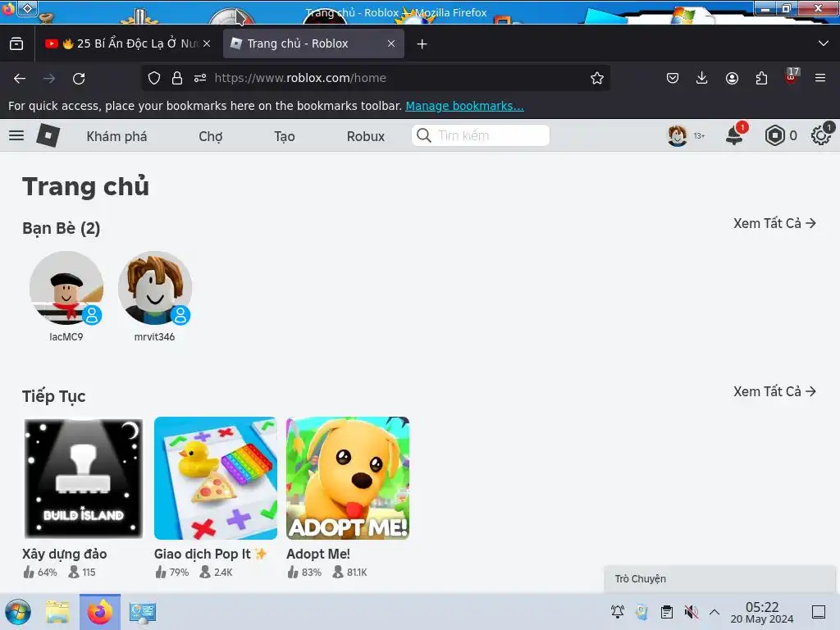This screenshot has width=840, height=630.
Task: Open the Build Island game thumbnail
Action: point(84,478)
